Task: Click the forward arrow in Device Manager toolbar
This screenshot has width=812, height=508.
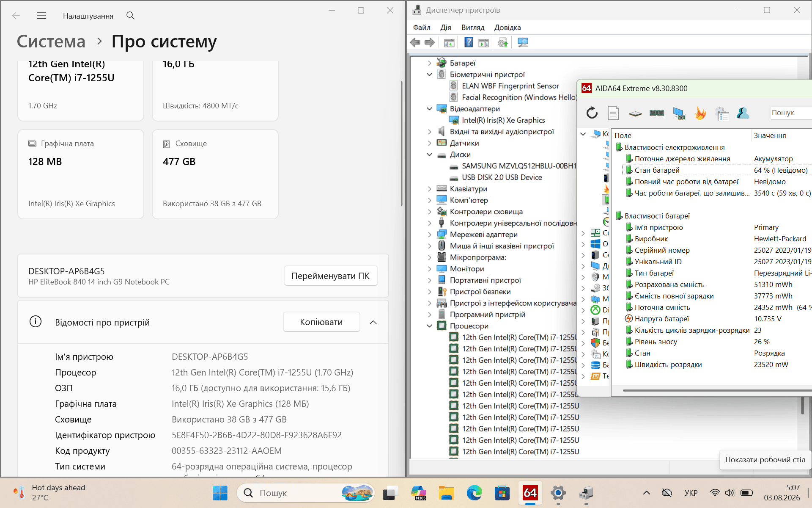Action: tap(430, 42)
